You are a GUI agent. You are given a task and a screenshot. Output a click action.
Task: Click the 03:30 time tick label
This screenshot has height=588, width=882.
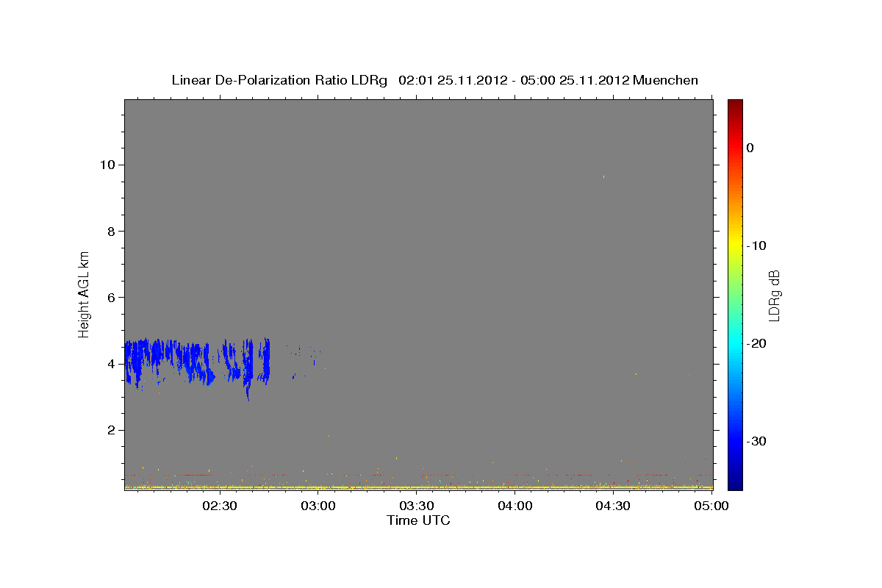[x=417, y=506]
